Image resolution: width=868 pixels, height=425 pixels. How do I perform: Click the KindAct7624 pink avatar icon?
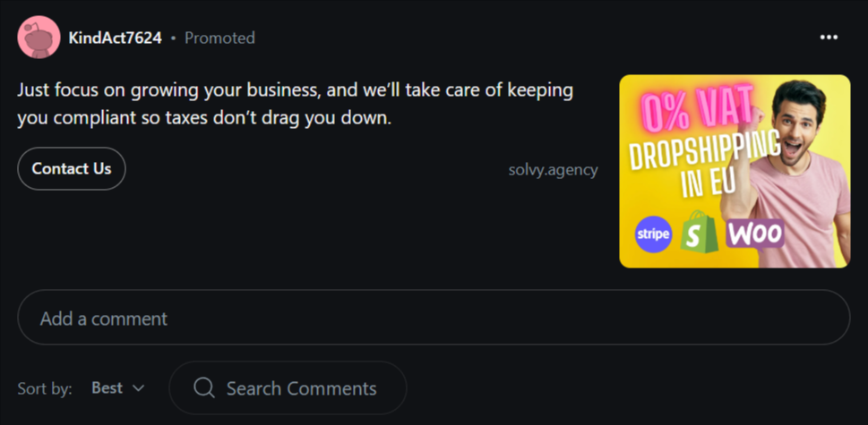pyautogui.click(x=39, y=37)
